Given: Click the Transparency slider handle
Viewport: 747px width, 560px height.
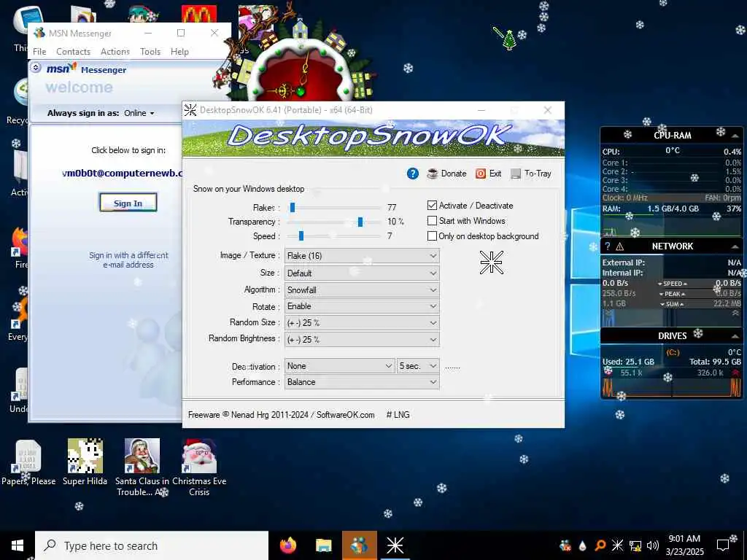Looking at the screenshot, I should tap(360, 222).
